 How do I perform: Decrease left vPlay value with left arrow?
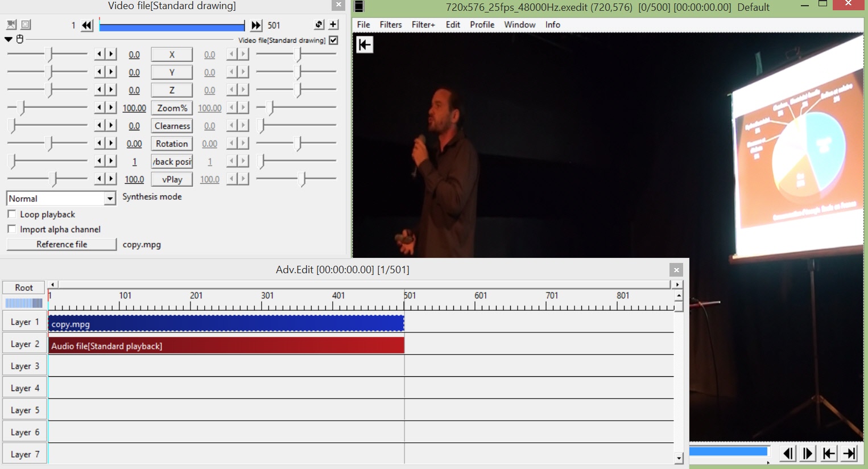coord(100,179)
